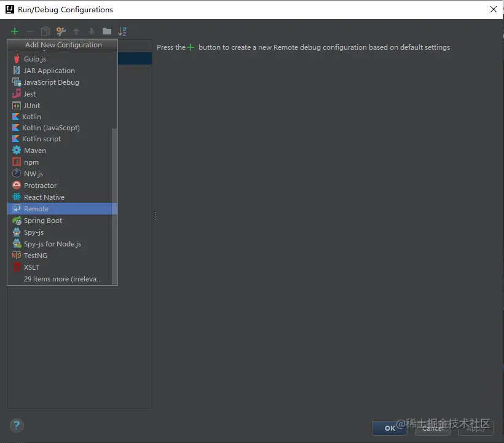
Task: Click the Move Down arrow icon
Action: (x=92, y=31)
